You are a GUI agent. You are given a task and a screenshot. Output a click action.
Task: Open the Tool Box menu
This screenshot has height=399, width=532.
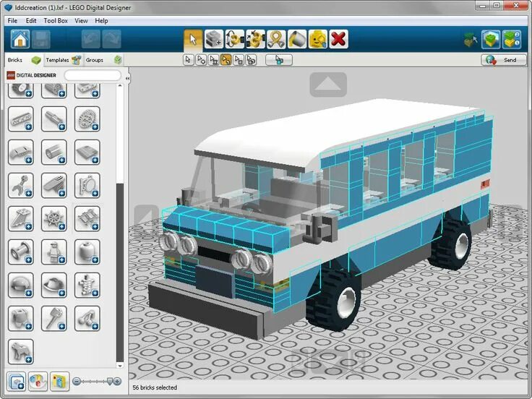click(x=56, y=21)
